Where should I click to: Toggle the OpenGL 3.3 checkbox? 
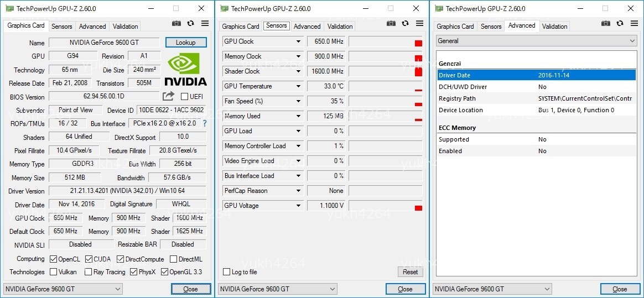pos(165,271)
